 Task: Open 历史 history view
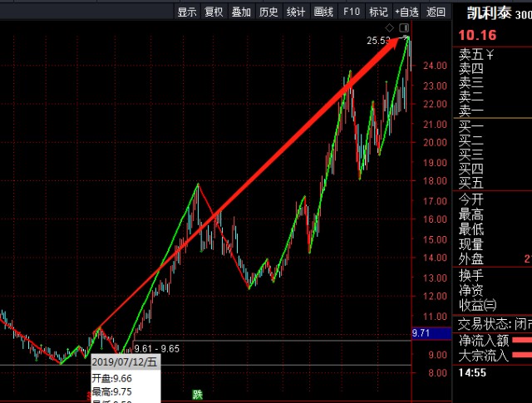pos(268,12)
